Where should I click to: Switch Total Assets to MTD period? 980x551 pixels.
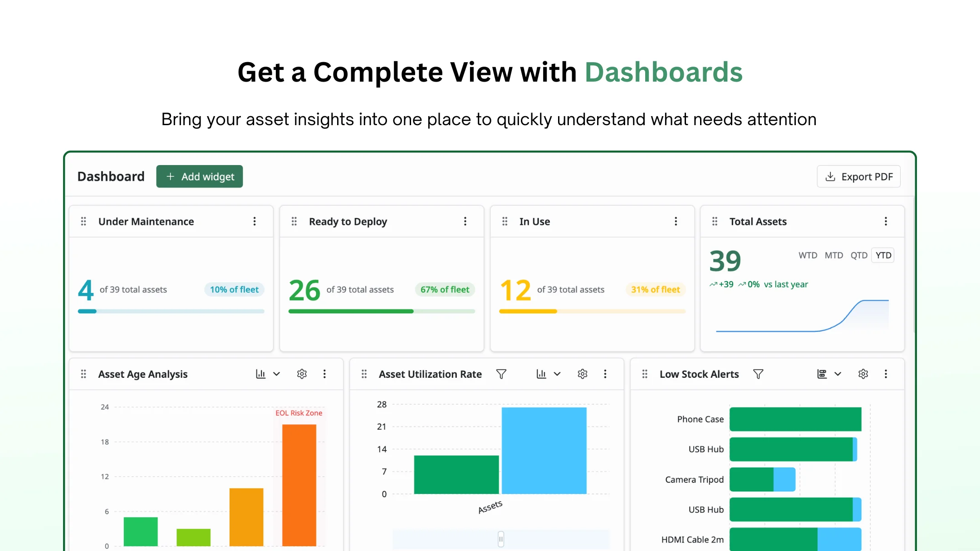coord(834,255)
